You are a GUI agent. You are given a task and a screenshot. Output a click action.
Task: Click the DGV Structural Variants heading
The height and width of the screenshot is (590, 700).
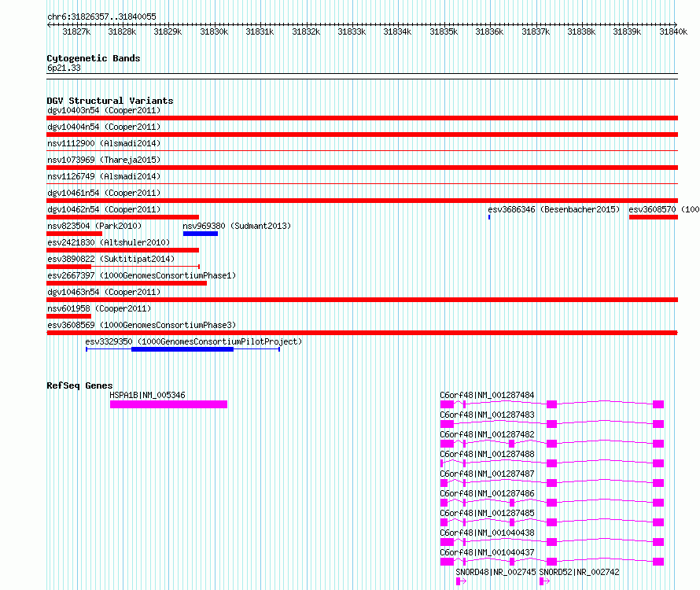110,101
